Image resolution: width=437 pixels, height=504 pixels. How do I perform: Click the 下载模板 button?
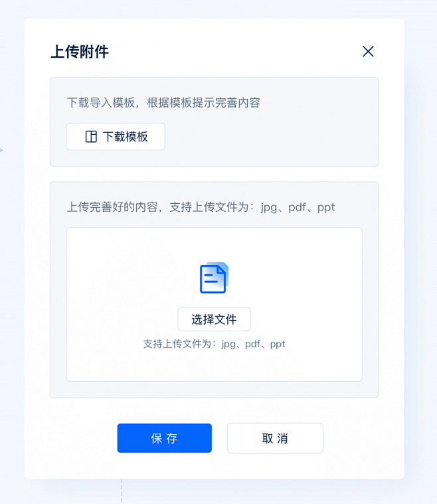[116, 137]
